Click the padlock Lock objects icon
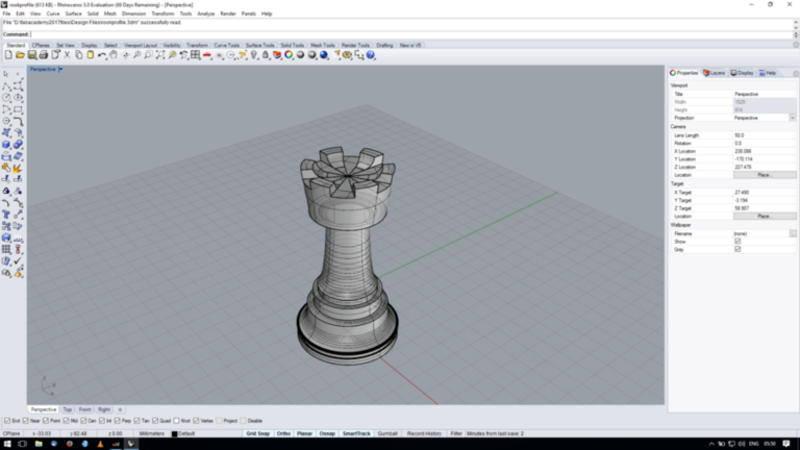Viewport: 800px width, 450px height. [265, 55]
